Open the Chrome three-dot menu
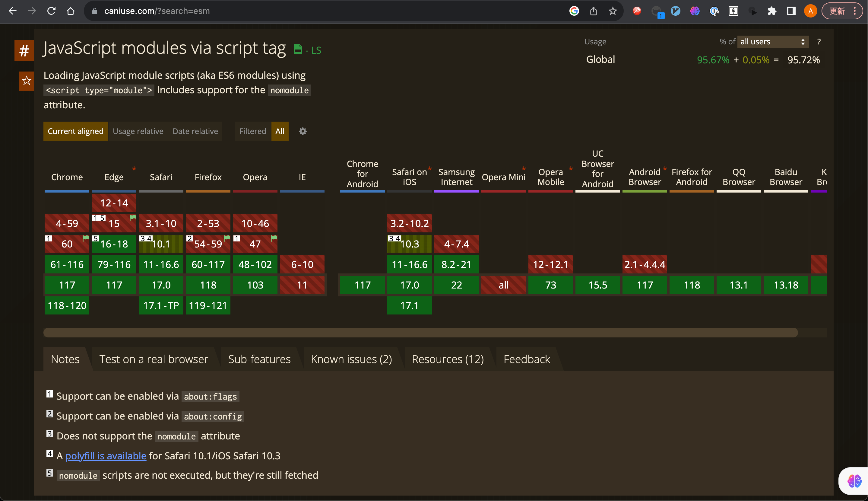Viewport: 868px width, 501px height. click(855, 11)
